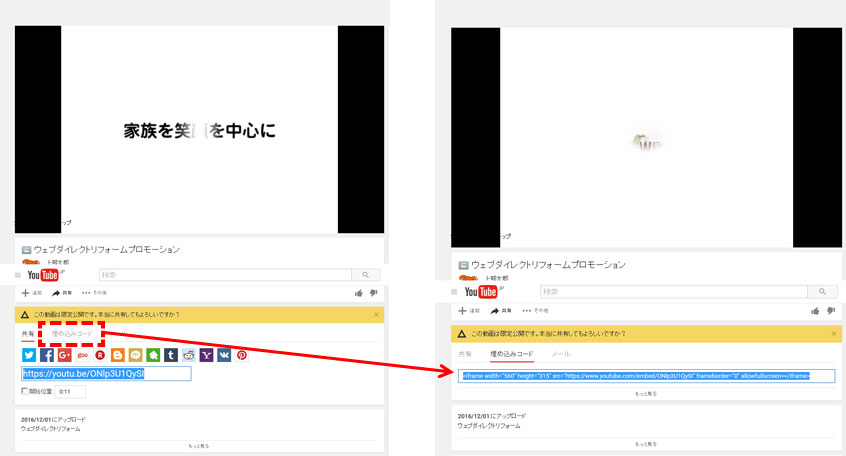Viewport: 846px width, 456px height.
Task: Enable 開始位置 start-time checkbox
Action: pos(24,391)
